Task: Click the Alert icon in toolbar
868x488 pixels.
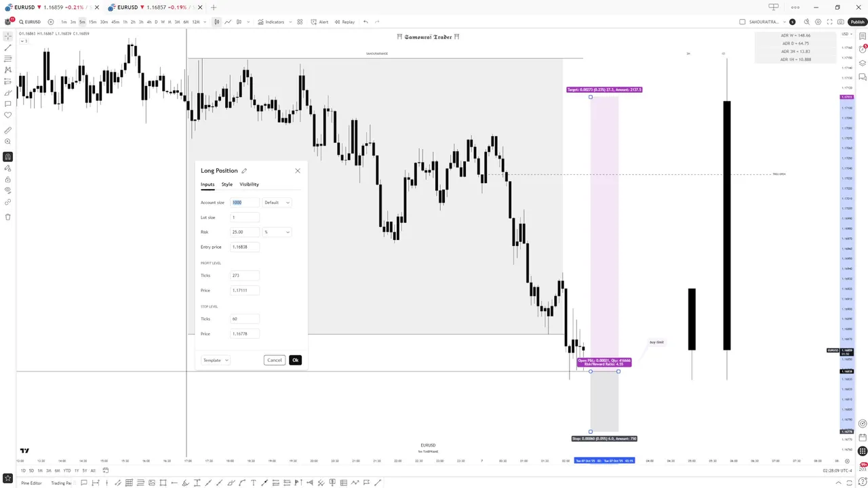Action: [319, 22]
